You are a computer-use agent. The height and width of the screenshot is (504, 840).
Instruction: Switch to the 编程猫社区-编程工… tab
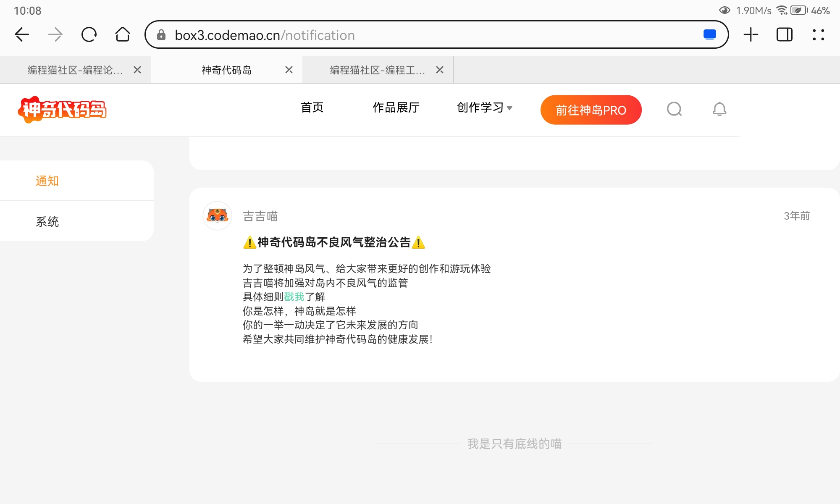click(x=378, y=70)
